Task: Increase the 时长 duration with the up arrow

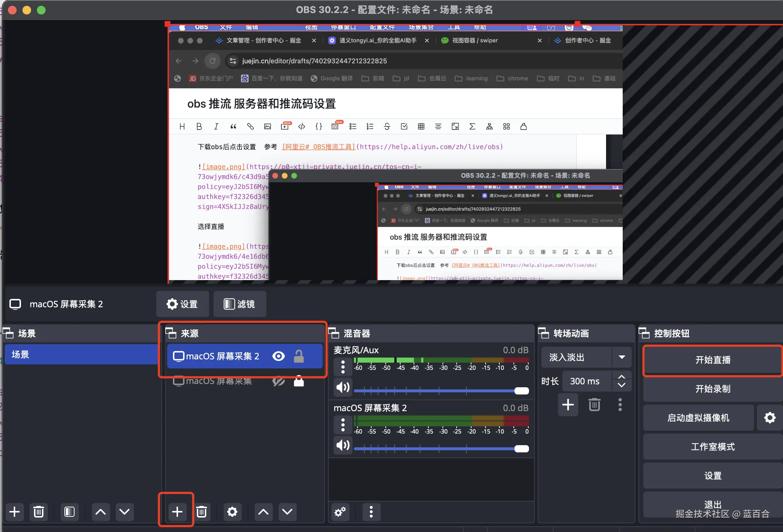Action: (x=622, y=377)
